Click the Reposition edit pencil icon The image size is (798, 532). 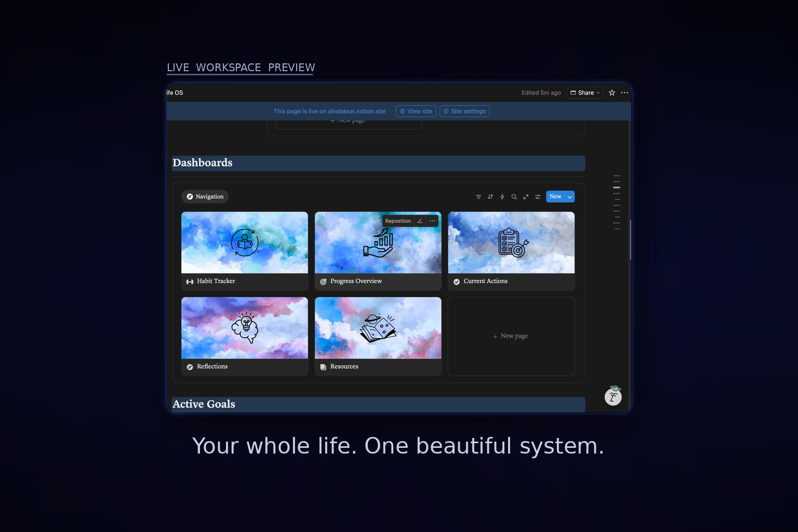(420, 221)
